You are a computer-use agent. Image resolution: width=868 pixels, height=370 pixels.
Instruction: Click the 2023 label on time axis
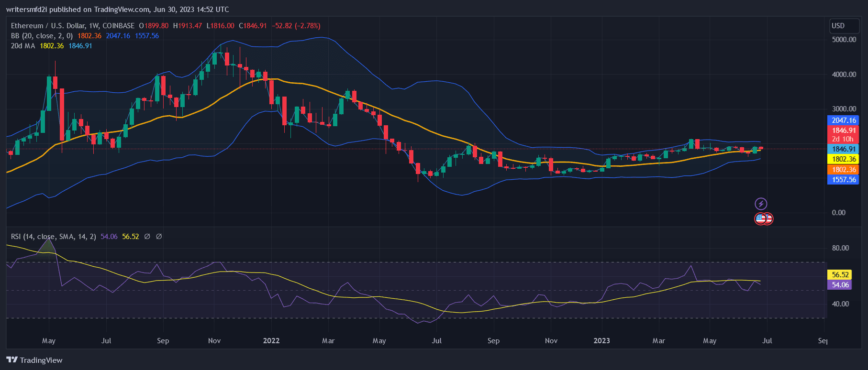pos(601,341)
